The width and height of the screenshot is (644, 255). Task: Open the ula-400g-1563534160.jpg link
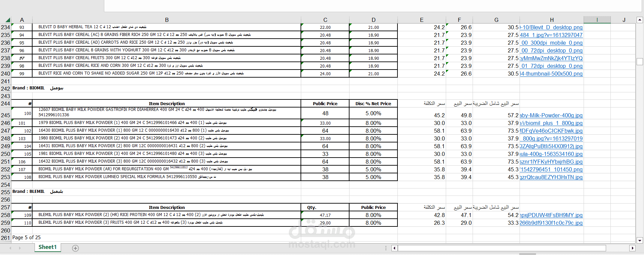click(x=551, y=154)
